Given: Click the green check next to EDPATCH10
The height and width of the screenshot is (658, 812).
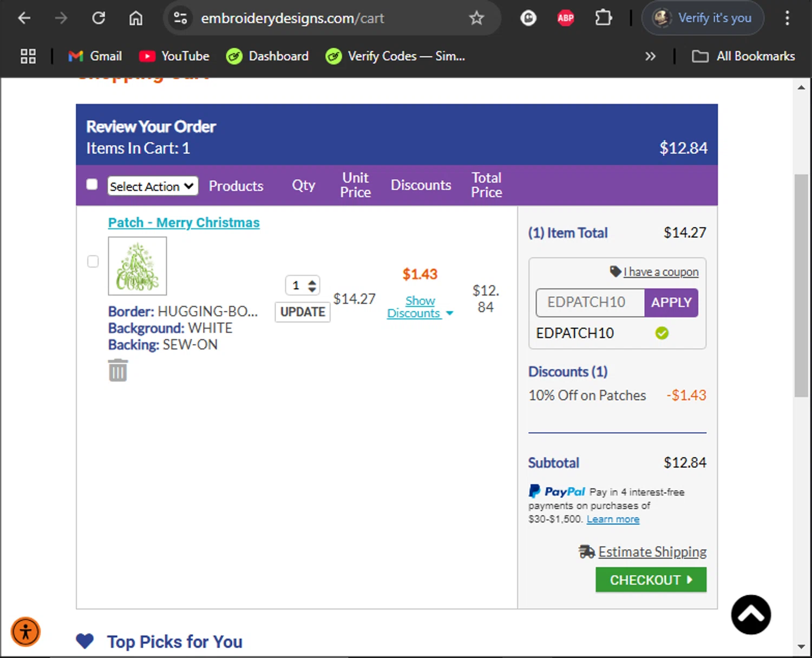Looking at the screenshot, I should pos(662,333).
